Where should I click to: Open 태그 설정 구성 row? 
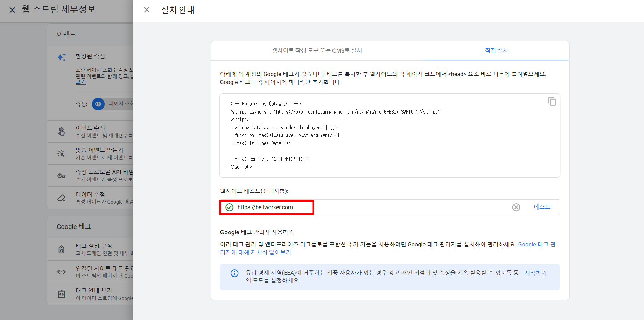(x=90, y=249)
